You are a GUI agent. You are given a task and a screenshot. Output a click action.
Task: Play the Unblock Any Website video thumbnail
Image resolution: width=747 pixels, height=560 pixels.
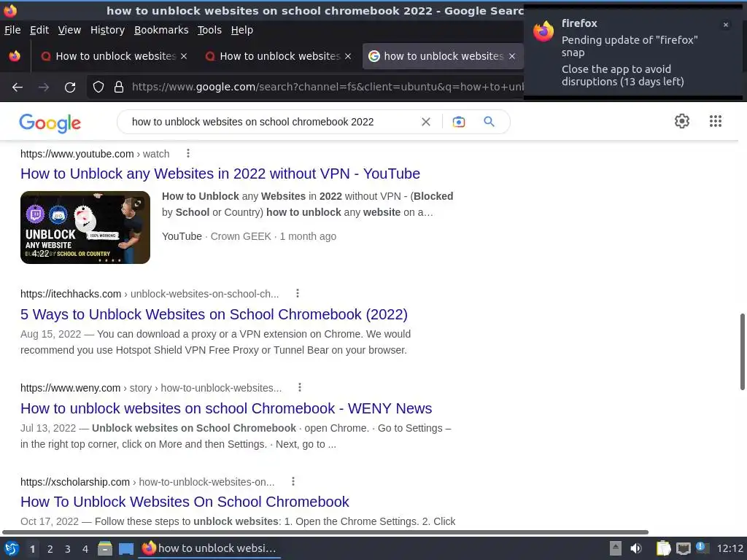(85, 227)
